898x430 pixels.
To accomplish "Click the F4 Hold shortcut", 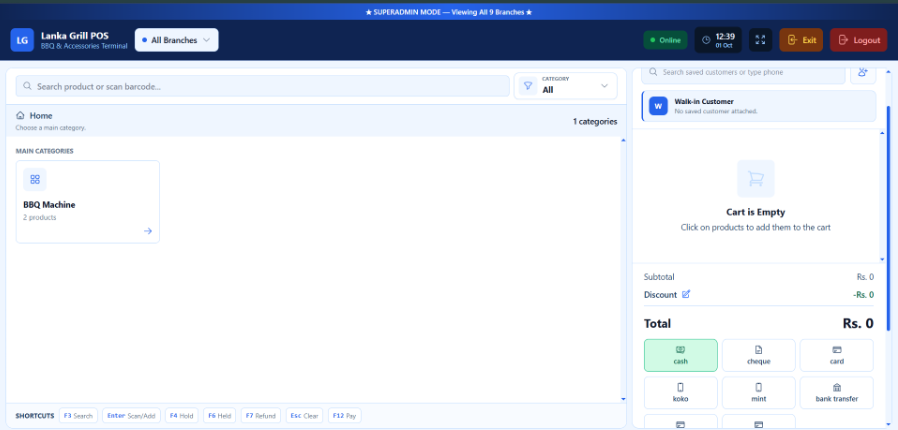I will pyautogui.click(x=182, y=416).
